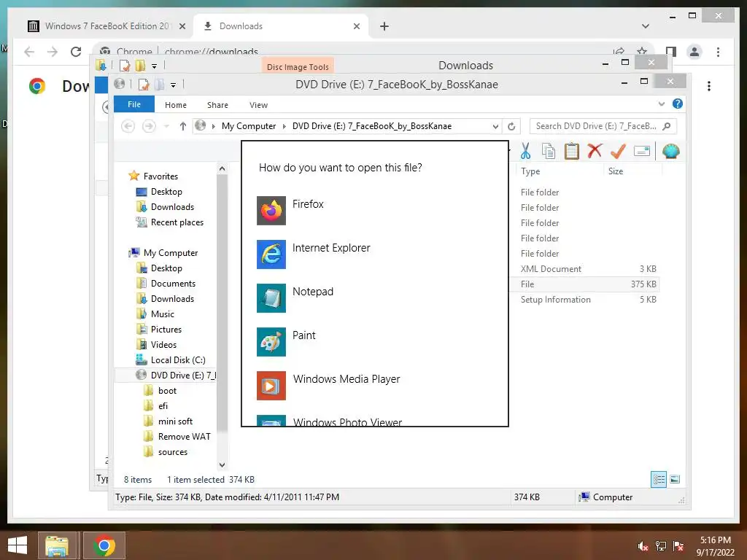Switch to Windows 7 FaceBooK Edition Chrome tab
The image size is (747, 560).
pyautogui.click(x=107, y=26)
